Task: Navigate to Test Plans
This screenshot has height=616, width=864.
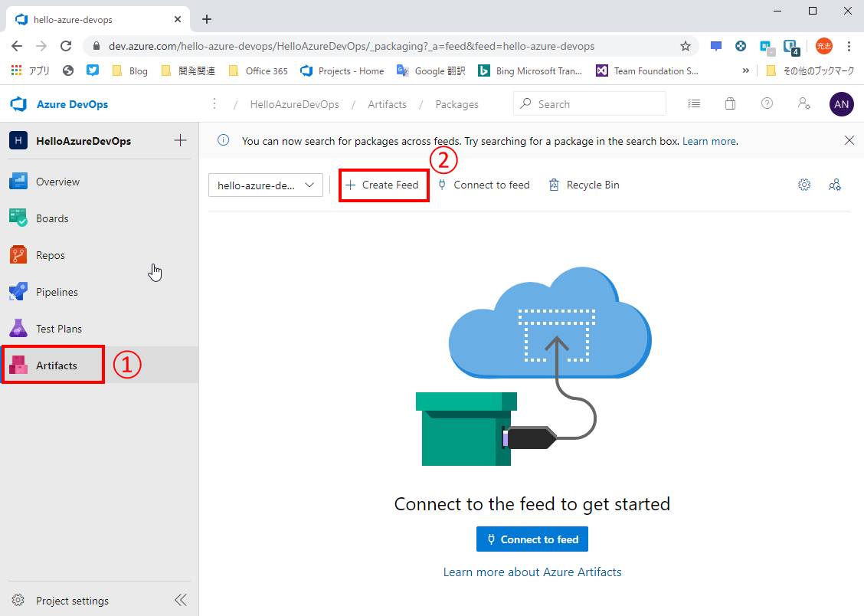Action: [60, 328]
